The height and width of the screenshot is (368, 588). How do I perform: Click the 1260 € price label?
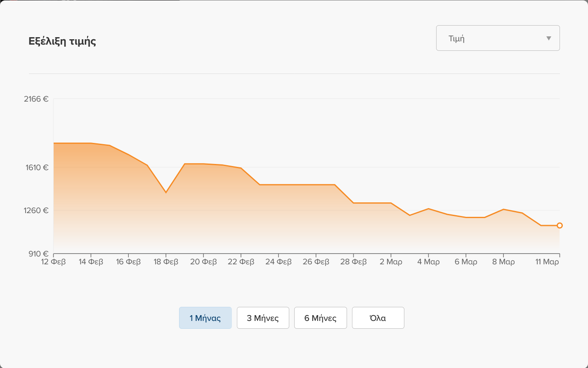(36, 211)
